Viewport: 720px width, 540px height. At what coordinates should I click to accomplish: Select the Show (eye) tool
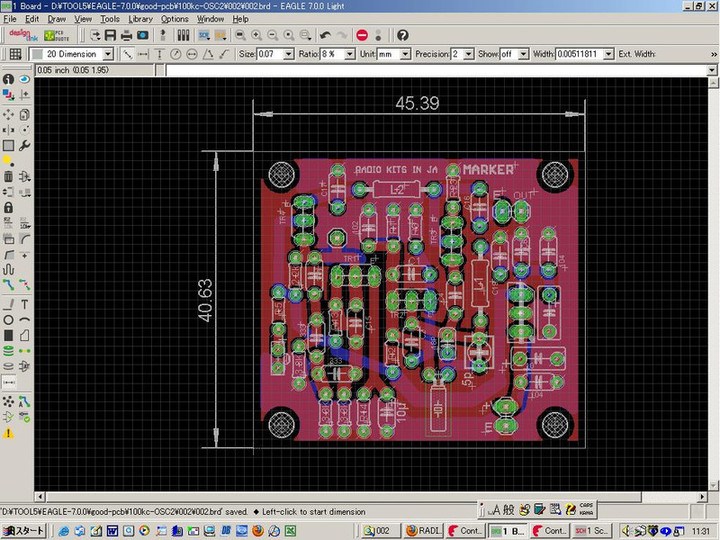click(x=24, y=79)
